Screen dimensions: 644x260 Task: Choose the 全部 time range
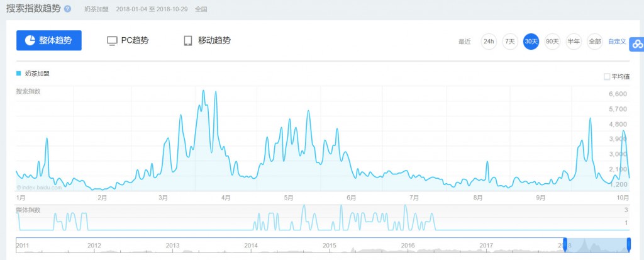(594, 42)
